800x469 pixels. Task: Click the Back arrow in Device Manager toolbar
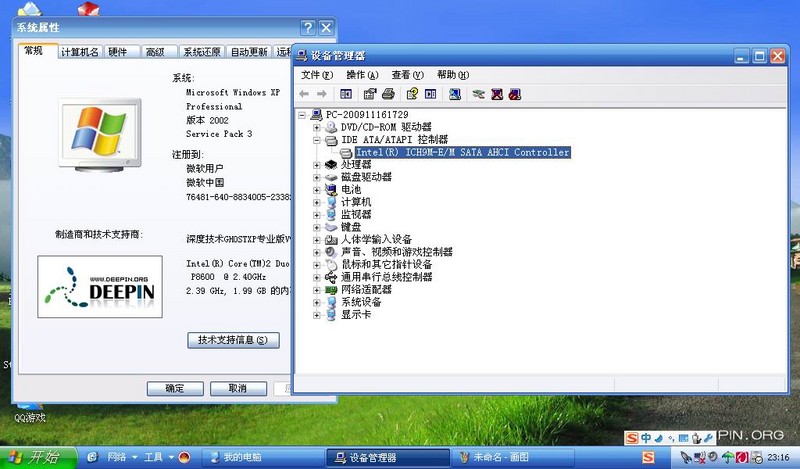pyautogui.click(x=305, y=94)
